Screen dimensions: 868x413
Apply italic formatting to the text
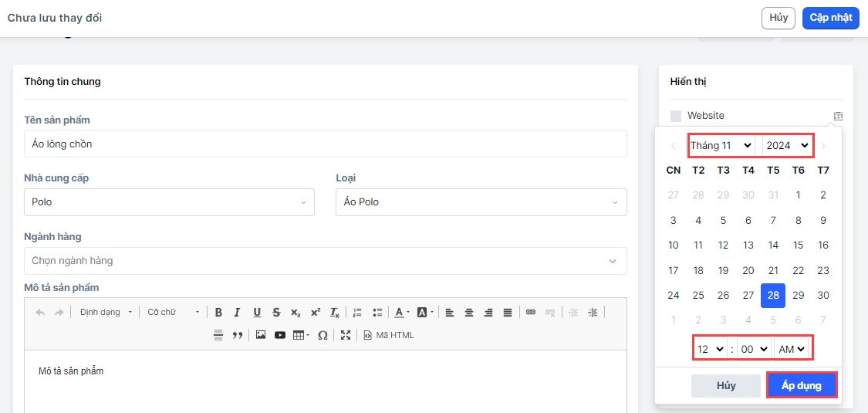pyautogui.click(x=237, y=313)
